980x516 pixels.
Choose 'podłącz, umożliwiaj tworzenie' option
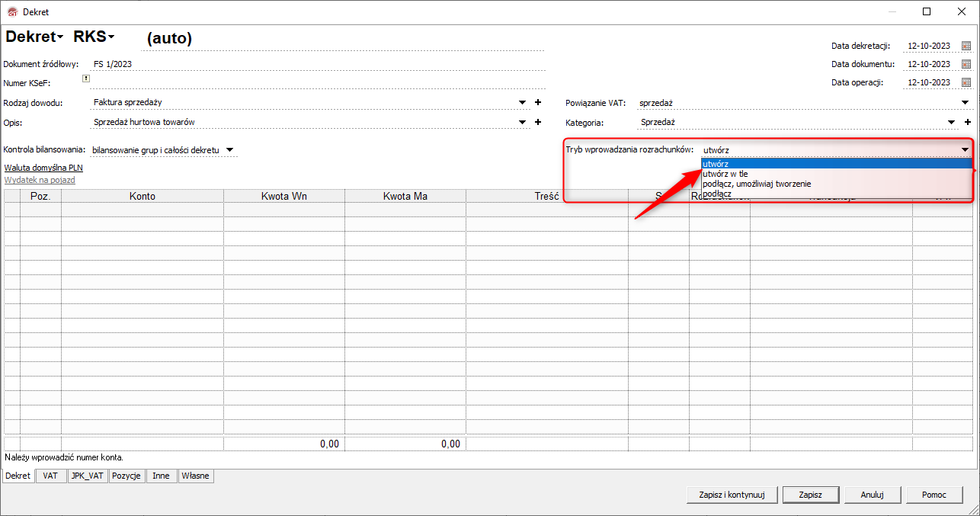click(837, 184)
